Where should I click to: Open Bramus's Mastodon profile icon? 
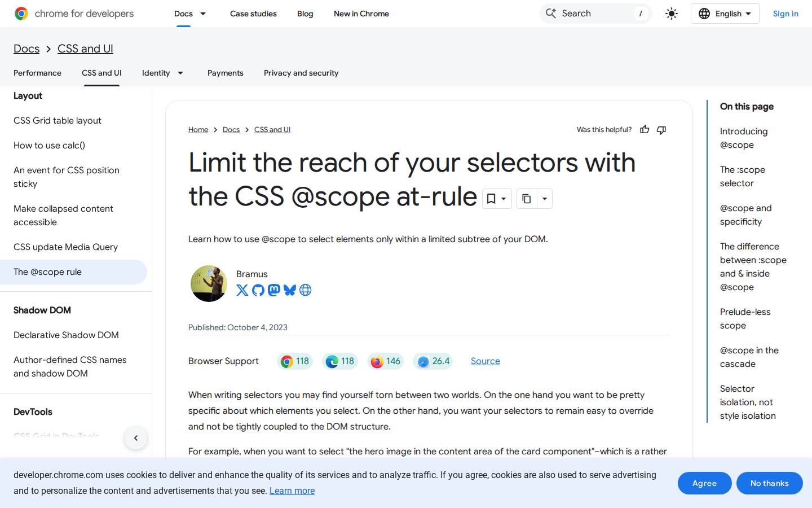(274, 290)
